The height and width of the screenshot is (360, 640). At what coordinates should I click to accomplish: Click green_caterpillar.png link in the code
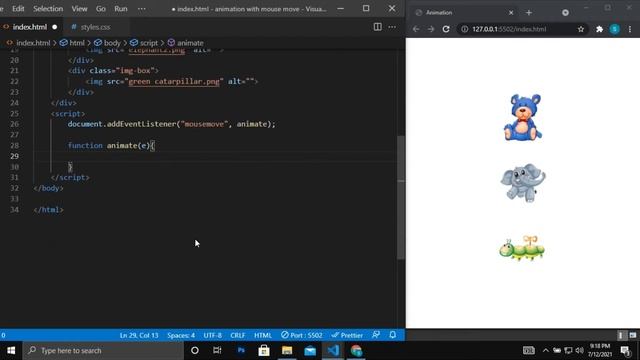(x=174, y=81)
